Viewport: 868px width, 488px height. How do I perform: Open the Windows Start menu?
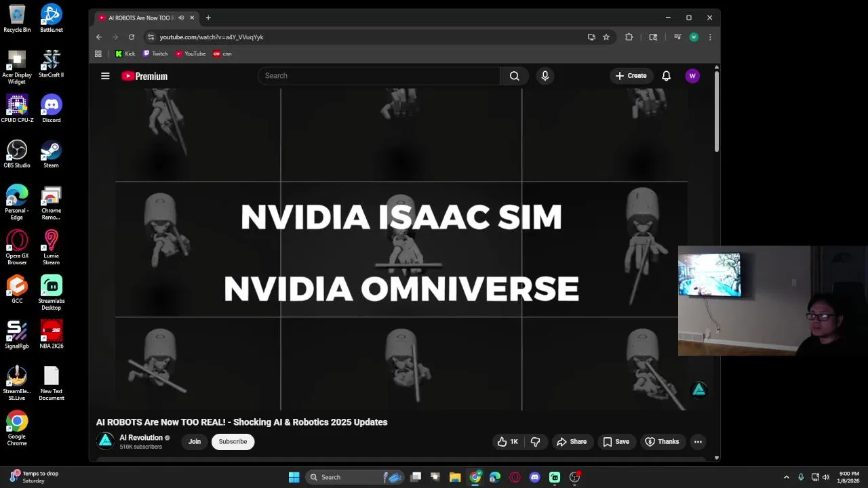coord(294,477)
